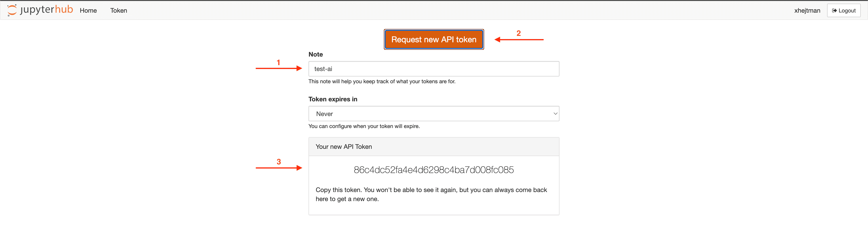
Task: Click the JupyterHub swirl logo icon
Action: (12, 10)
